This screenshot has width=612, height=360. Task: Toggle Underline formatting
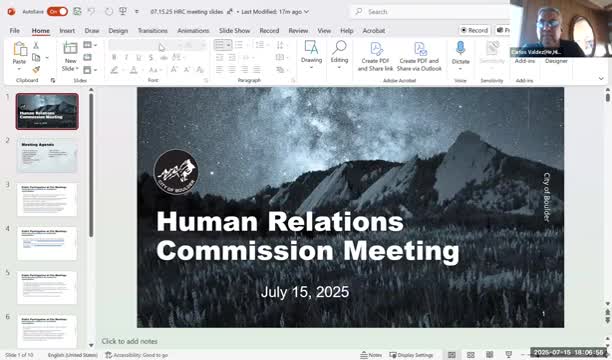[x=139, y=58]
